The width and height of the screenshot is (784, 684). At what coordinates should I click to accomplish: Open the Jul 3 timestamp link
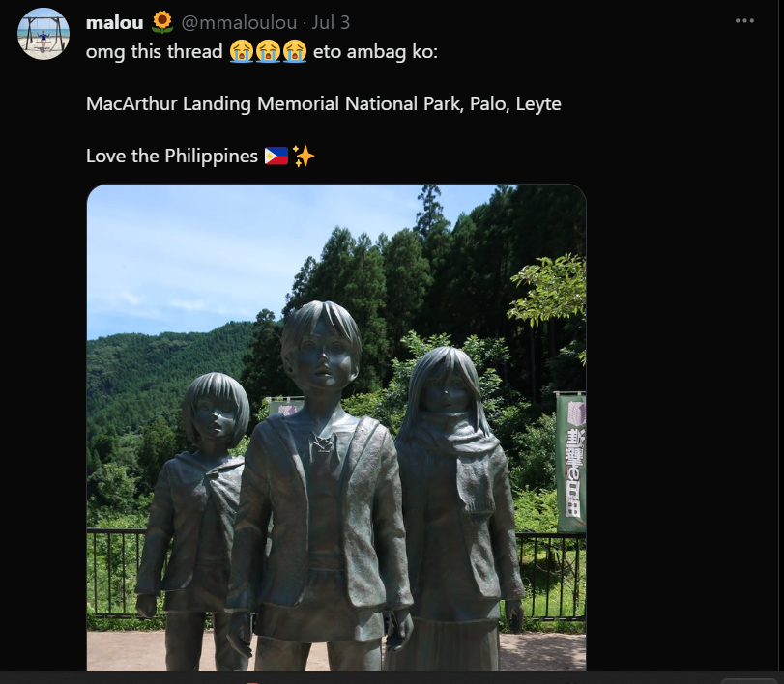(x=331, y=22)
